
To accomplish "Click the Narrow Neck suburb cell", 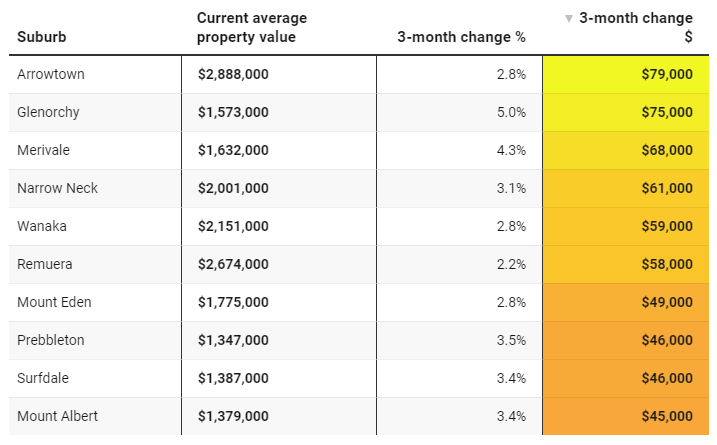I will click(x=57, y=188).
